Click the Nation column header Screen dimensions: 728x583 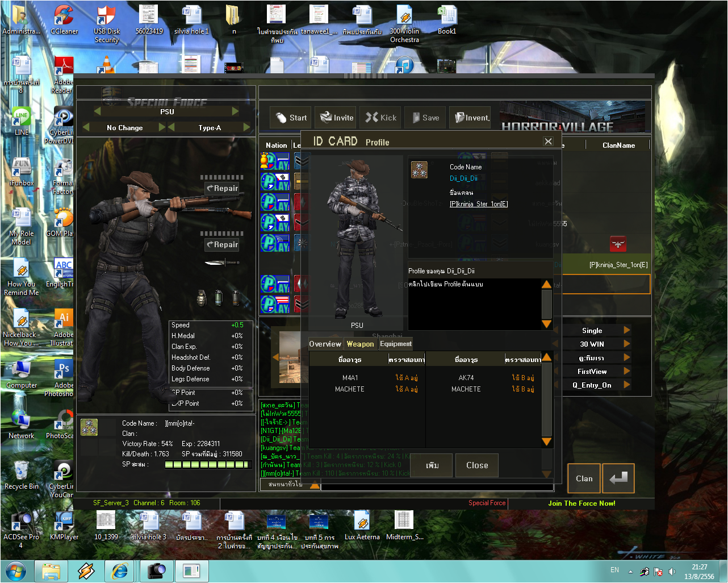coord(277,145)
